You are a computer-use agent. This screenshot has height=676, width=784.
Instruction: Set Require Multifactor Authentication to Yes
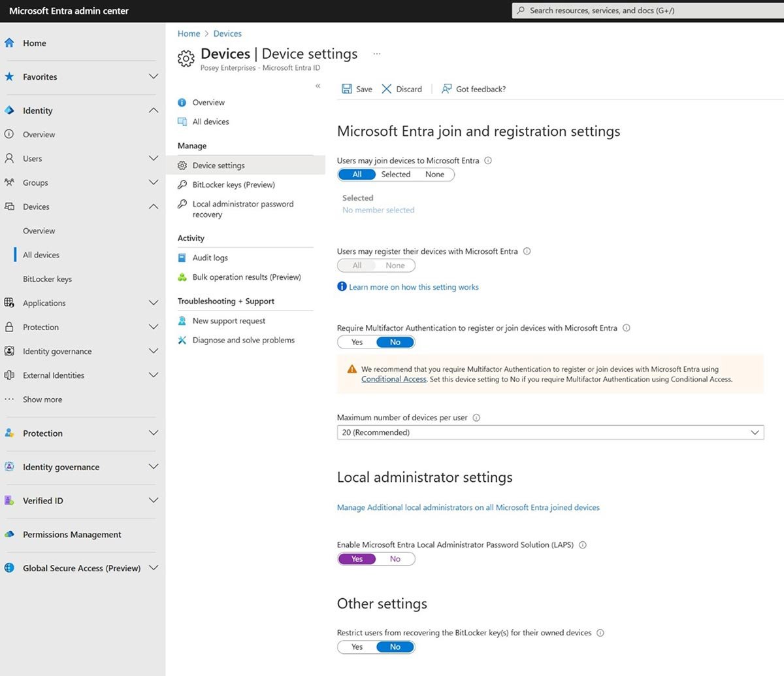click(x=357, y=342)
